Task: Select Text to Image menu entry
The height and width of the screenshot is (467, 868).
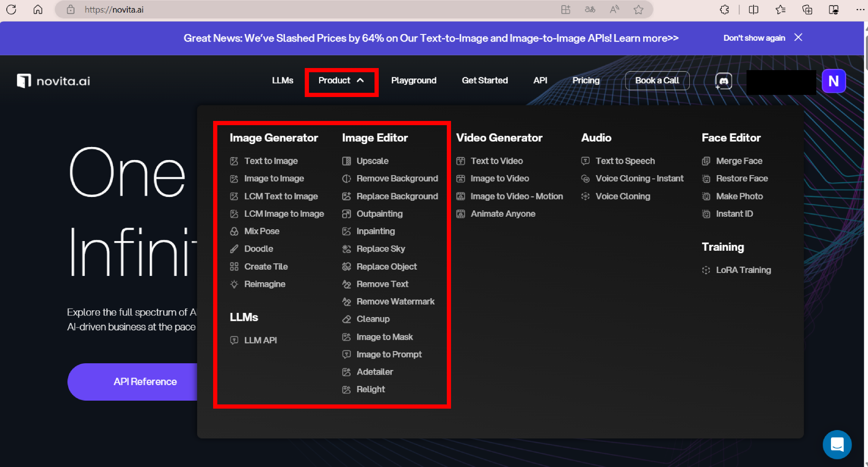Action: tap(271, 161)
